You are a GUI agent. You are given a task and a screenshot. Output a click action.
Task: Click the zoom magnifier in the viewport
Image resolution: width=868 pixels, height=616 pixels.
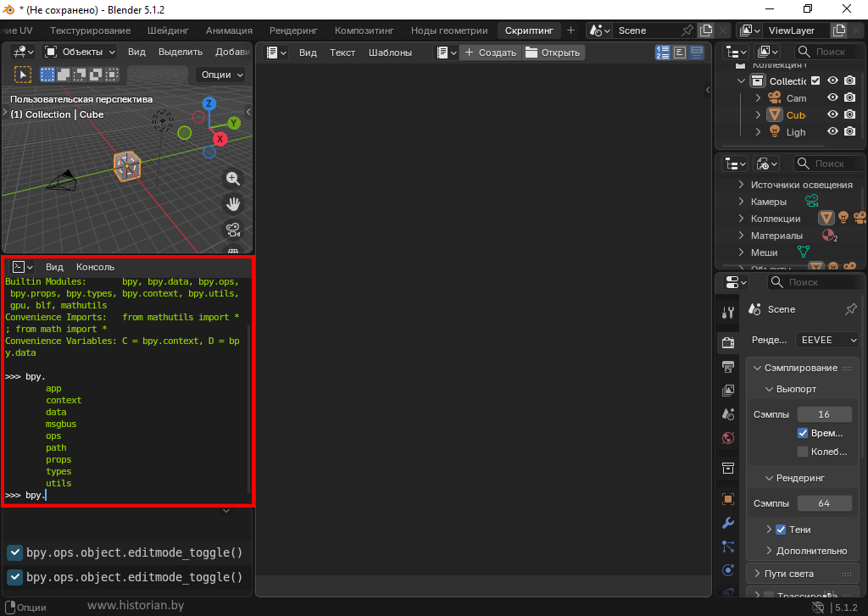[x=233, y=178]
